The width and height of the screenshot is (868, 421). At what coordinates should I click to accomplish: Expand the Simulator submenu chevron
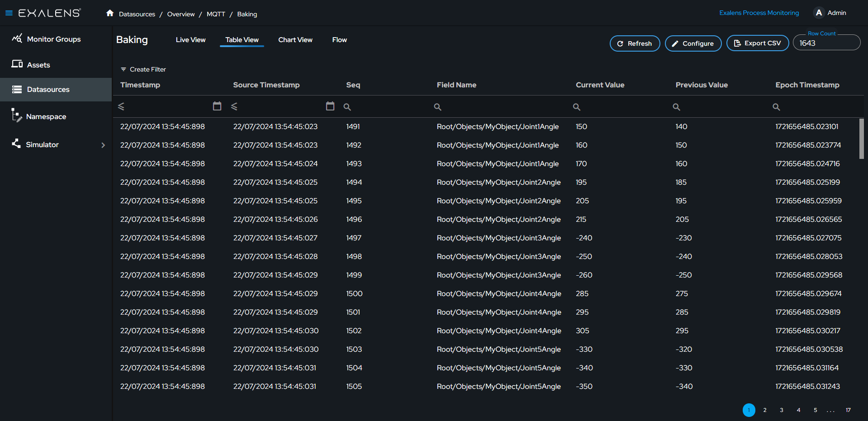point(103,145)
